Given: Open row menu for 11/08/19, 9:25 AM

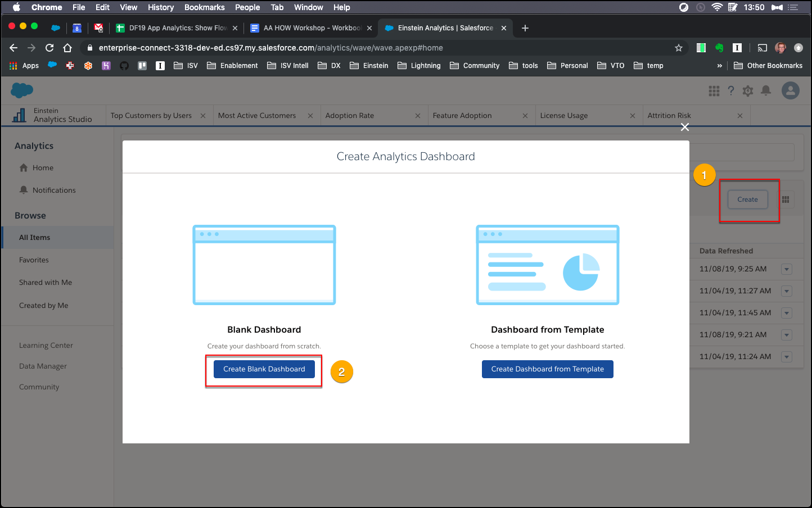Looking at the screenshot, I should click(x=787, y=269).
